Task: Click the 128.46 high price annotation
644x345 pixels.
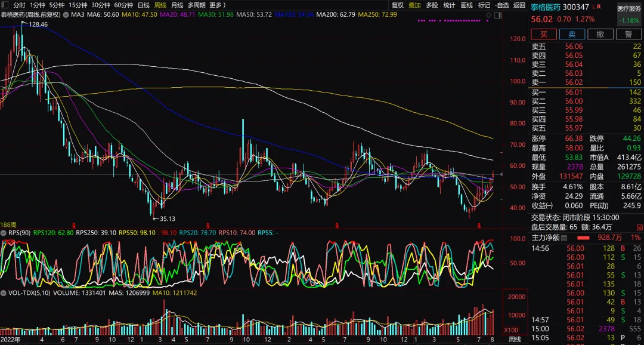Action: pos(38,24)
